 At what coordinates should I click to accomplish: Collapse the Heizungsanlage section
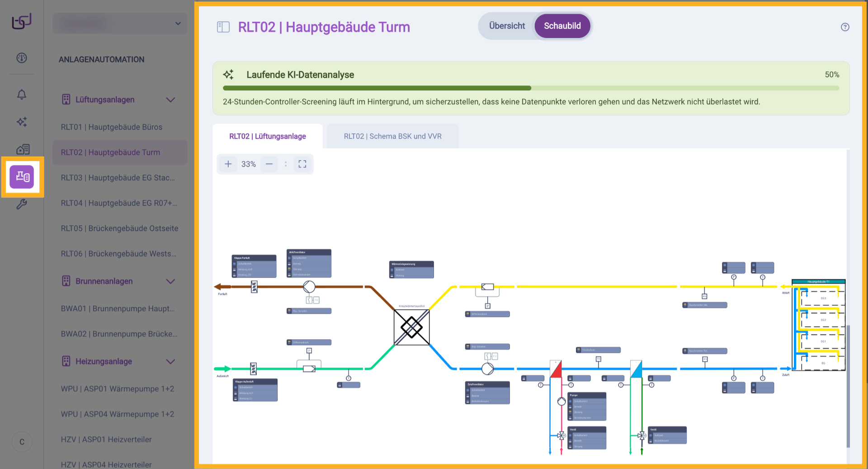click(x=170, y=362)
